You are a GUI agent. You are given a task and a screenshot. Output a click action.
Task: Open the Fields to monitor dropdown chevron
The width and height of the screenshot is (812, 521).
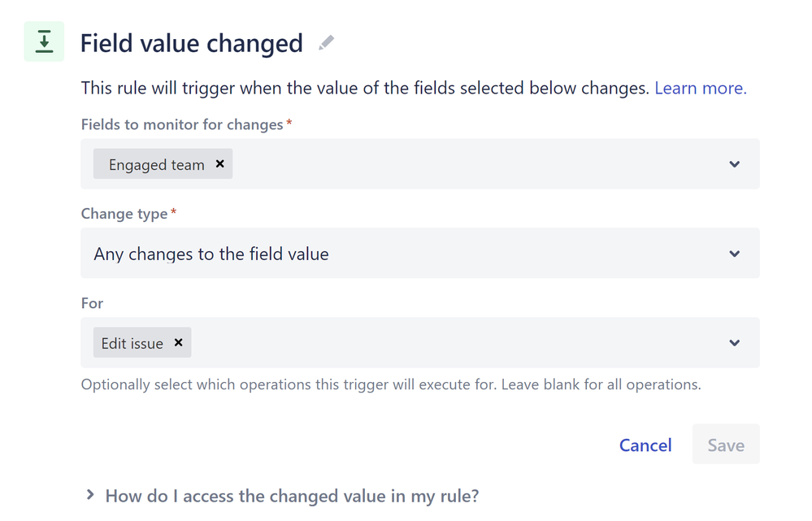734,163
